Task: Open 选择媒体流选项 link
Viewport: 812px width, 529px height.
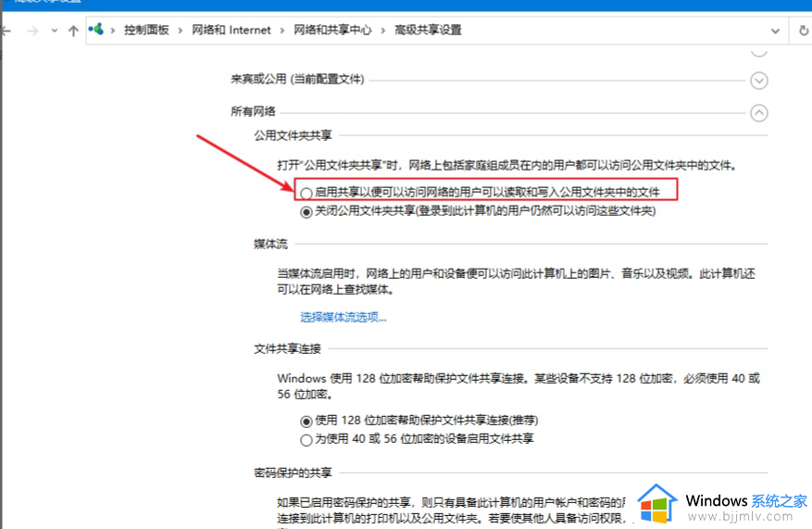Action: pos(344,317)
